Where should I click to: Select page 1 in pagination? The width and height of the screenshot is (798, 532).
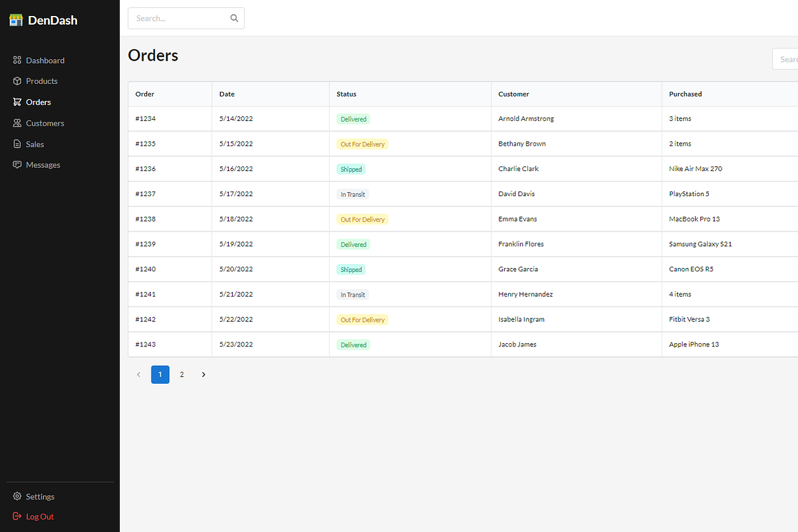tap(160, 374)
